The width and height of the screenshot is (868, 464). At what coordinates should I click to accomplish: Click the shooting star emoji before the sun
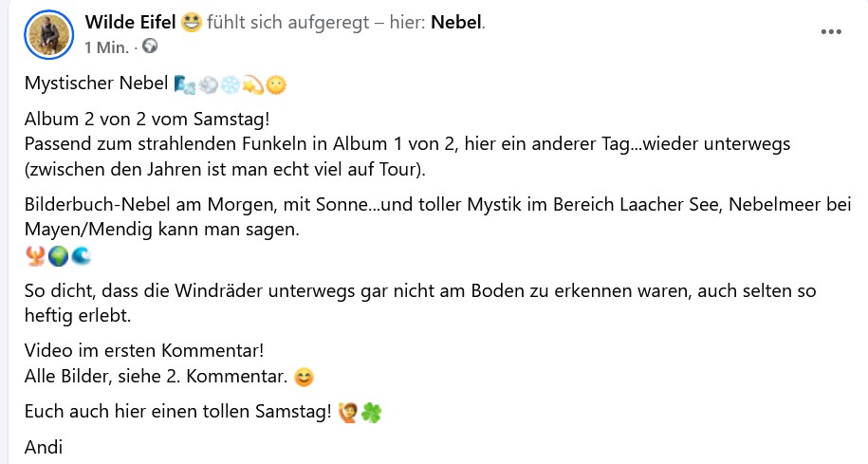coord(253,85)
